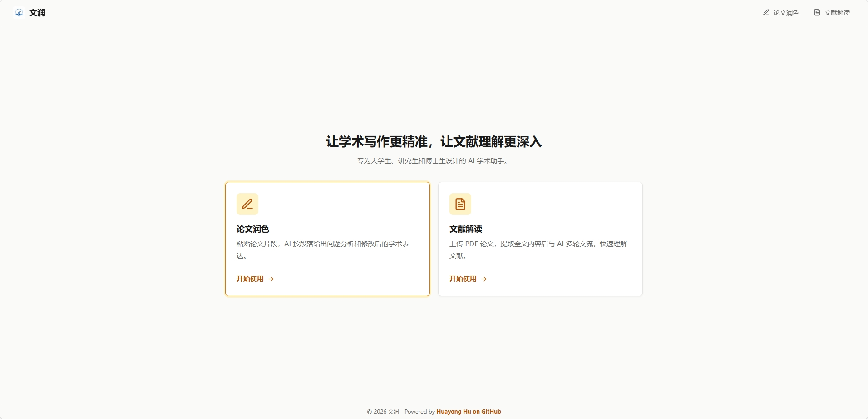The width and height of the screenshot is (868, 419).
Task: Click the document icon tile in the 文献解读 card
Action: (460, 204)
